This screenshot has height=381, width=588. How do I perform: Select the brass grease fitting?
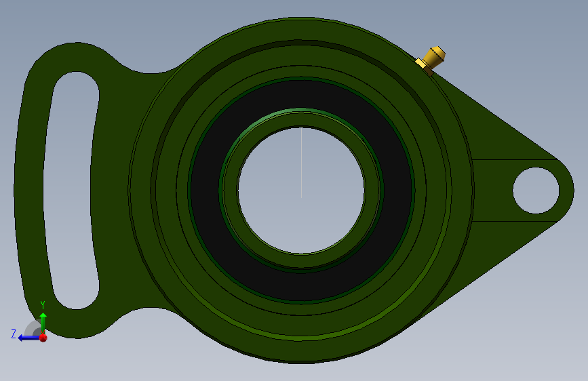[431, 60]
